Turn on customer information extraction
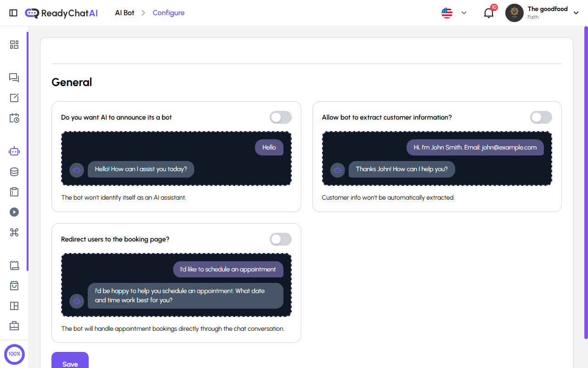 pyautogui.click(x=541, y=117)
